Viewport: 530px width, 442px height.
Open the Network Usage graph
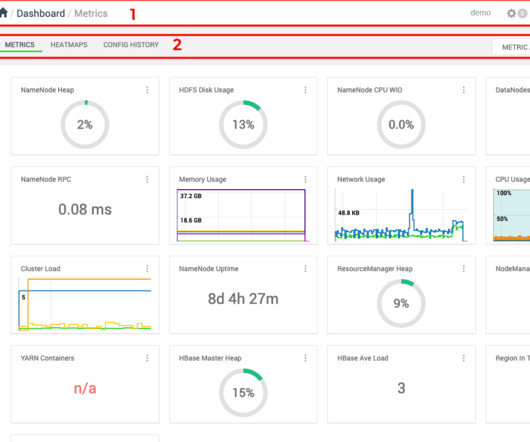(x=401, y=215)
